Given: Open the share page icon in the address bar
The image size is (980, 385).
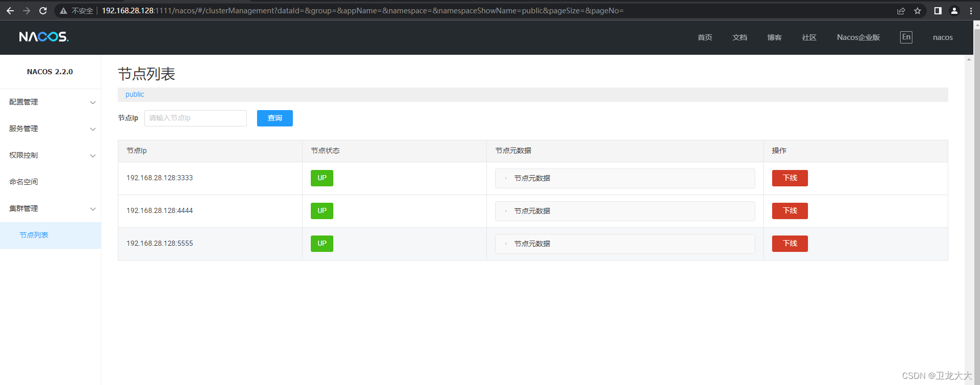Looking at the screenshot, I should tap(901, 11).
